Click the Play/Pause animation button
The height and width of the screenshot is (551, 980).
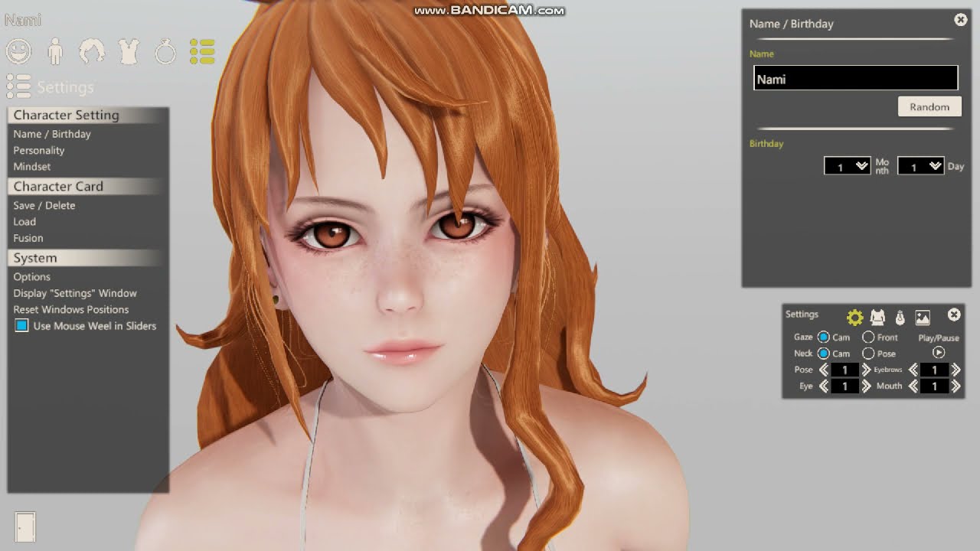tap(939, 353)
